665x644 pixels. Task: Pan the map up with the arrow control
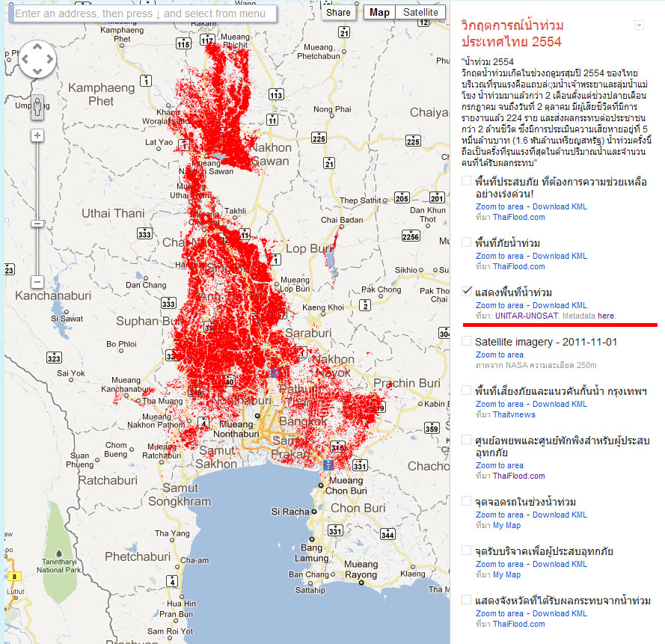click(x=37, y=47)
